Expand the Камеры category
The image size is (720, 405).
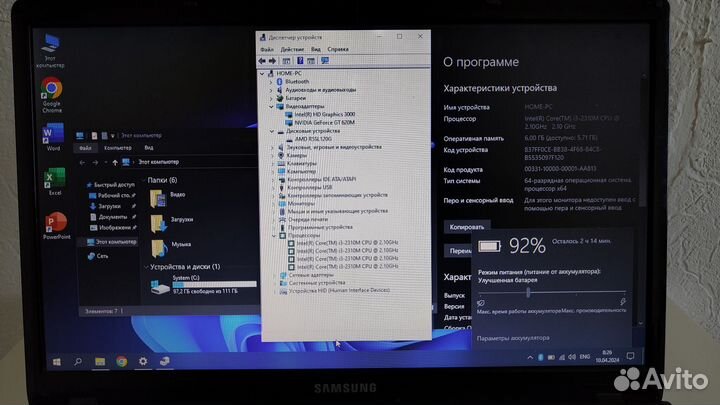[x=272, y=156]
